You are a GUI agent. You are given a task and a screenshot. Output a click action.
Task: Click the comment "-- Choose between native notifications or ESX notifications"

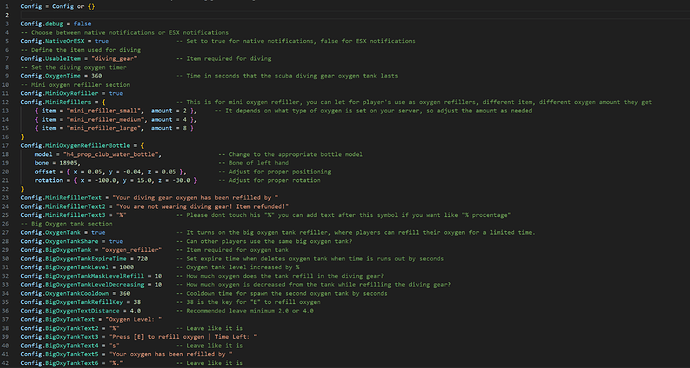pos(125,33)
